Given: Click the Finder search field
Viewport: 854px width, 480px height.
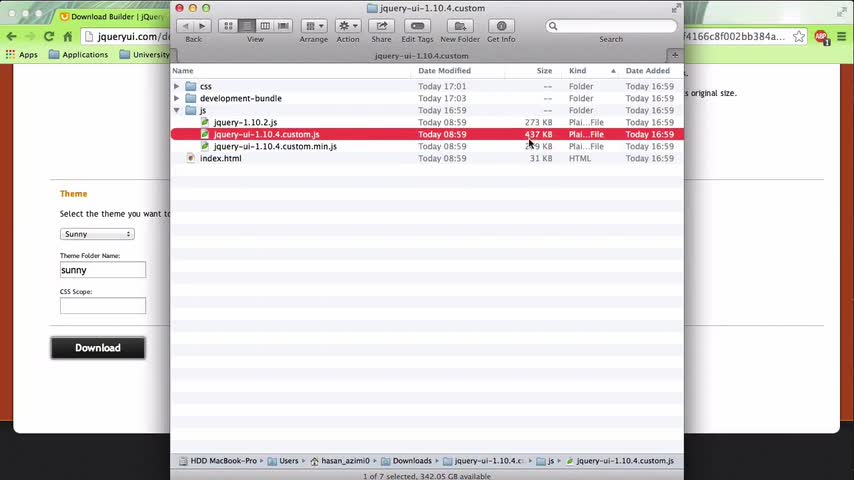Looking at the screenshot, I should [x=611, y=26].
